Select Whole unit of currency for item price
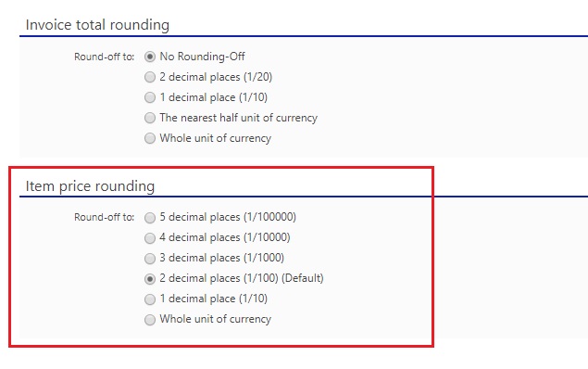 click(150, 320)
